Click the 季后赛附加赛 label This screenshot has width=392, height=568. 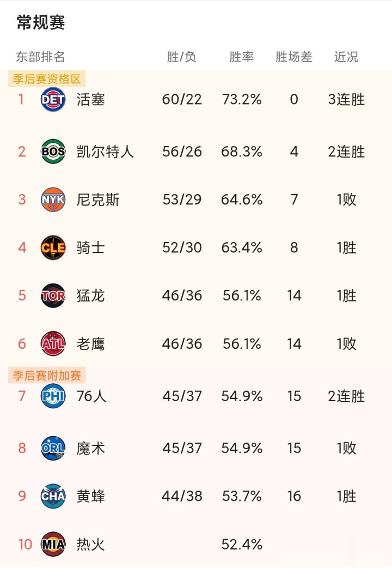click(x=47, y=375)
